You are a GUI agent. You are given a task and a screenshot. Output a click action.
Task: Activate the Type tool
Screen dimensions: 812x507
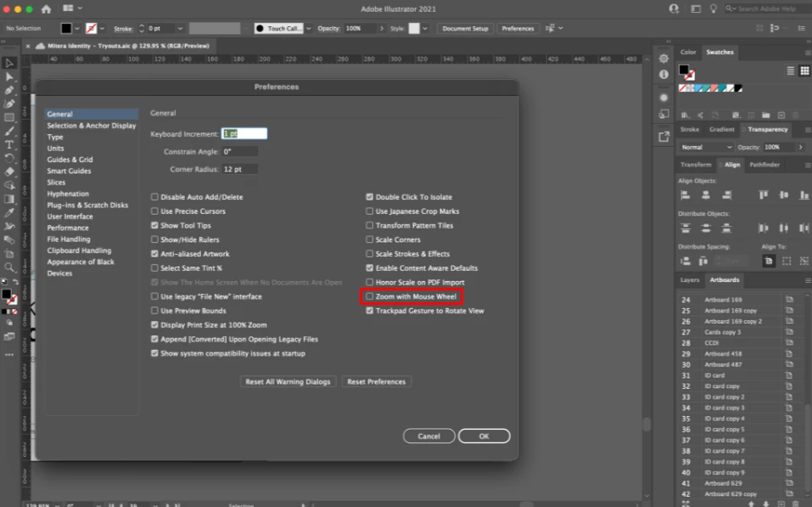click(8, 144)
